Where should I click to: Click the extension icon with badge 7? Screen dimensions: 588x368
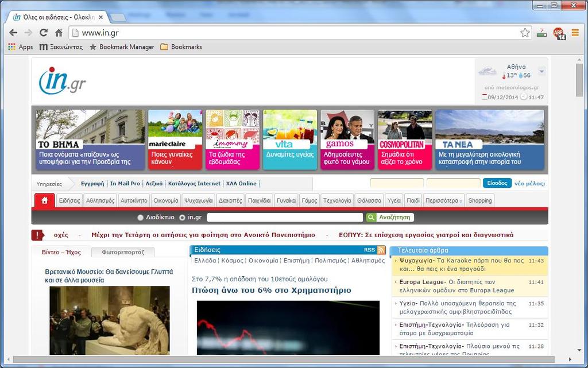541,33
